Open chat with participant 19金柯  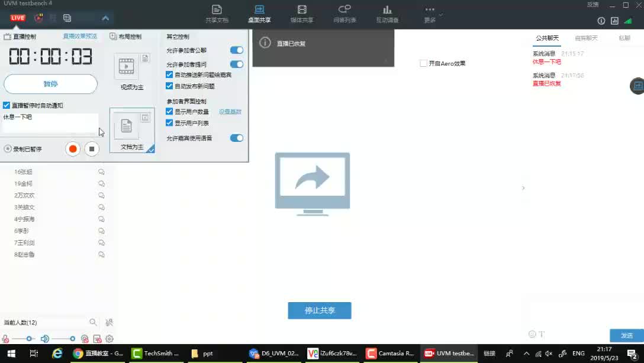[101, 184]
